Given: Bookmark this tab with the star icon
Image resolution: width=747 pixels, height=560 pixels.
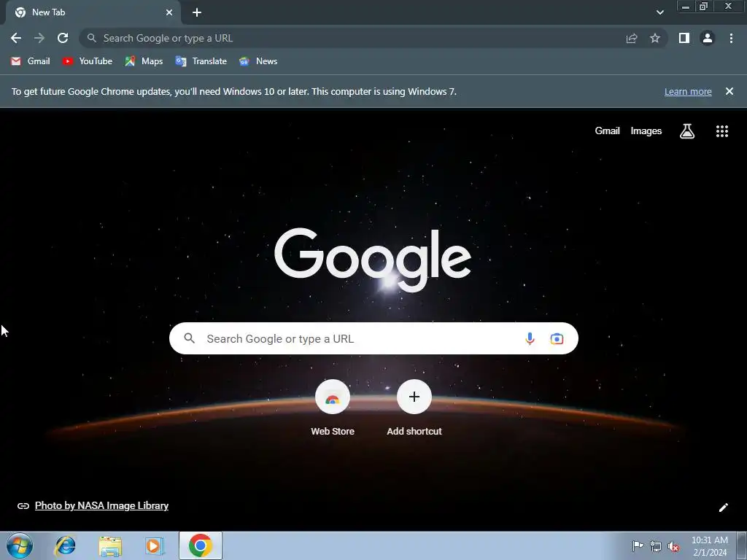Looking at the screenshot, I should click(x=655, y=38).
